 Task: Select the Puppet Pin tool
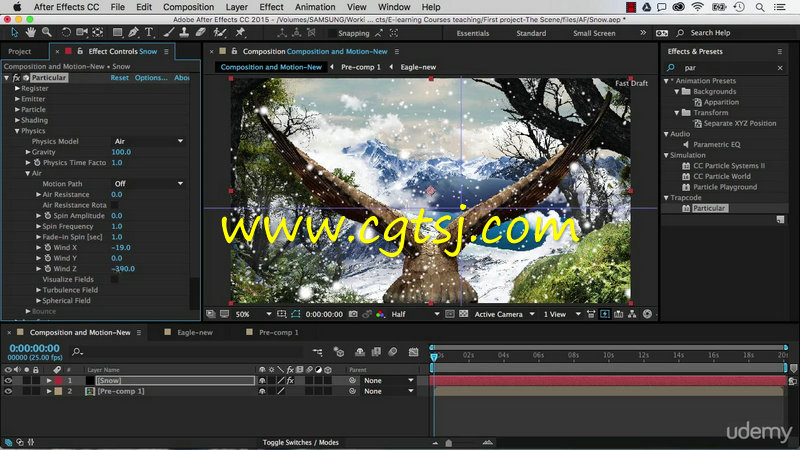[x=240, y=33]
